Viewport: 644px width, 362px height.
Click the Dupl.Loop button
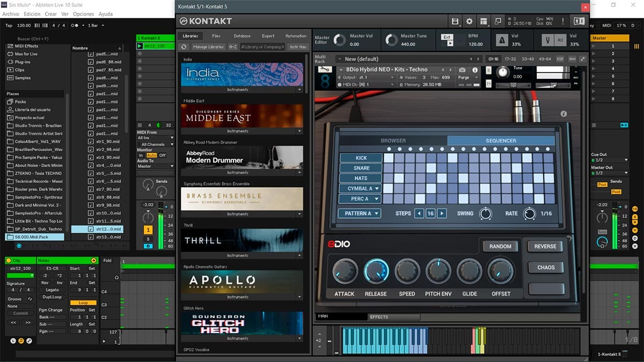click(x=52, y=297)
